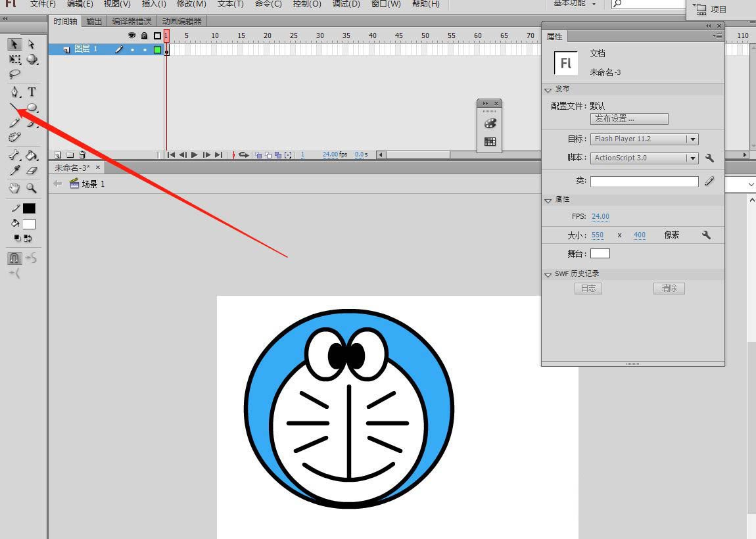Collapse the SWF 历史记录 section
The image size is (756, 539).
[548, 274]
